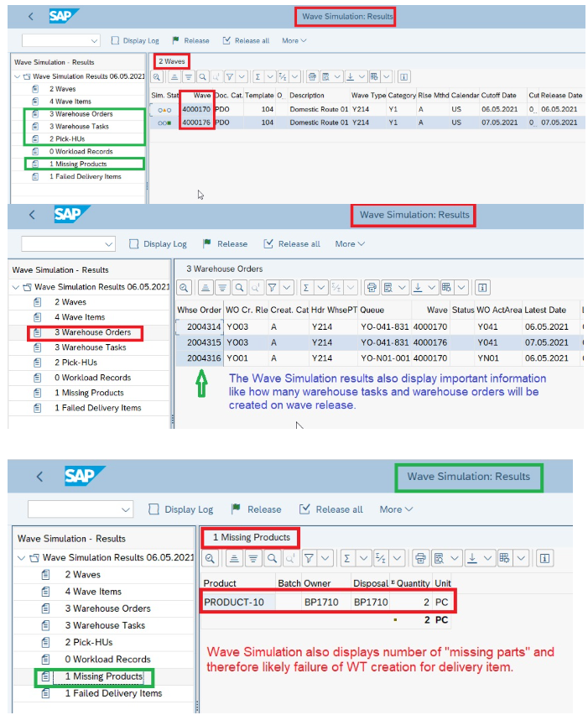The image size is (588, 715).
Task: Toggle Display Log in the bottom Missing Products screen
Action: 154,509
